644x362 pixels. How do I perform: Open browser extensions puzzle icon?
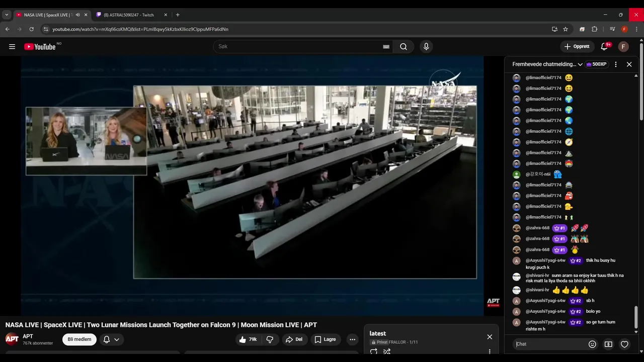click(x=595, y=29)
